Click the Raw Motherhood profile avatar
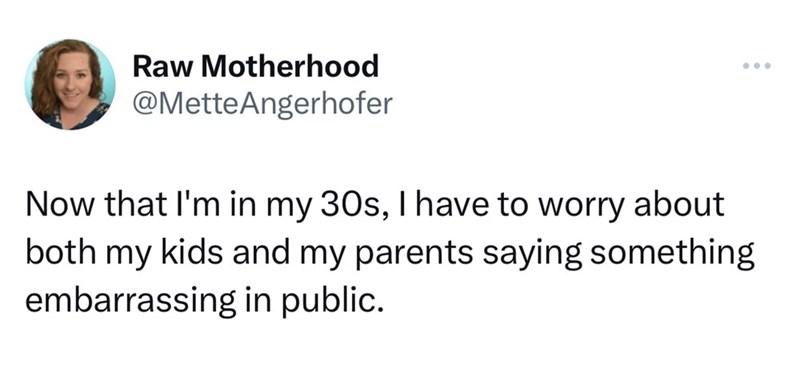Screen dimensions: 800x365 click(70, 85)
